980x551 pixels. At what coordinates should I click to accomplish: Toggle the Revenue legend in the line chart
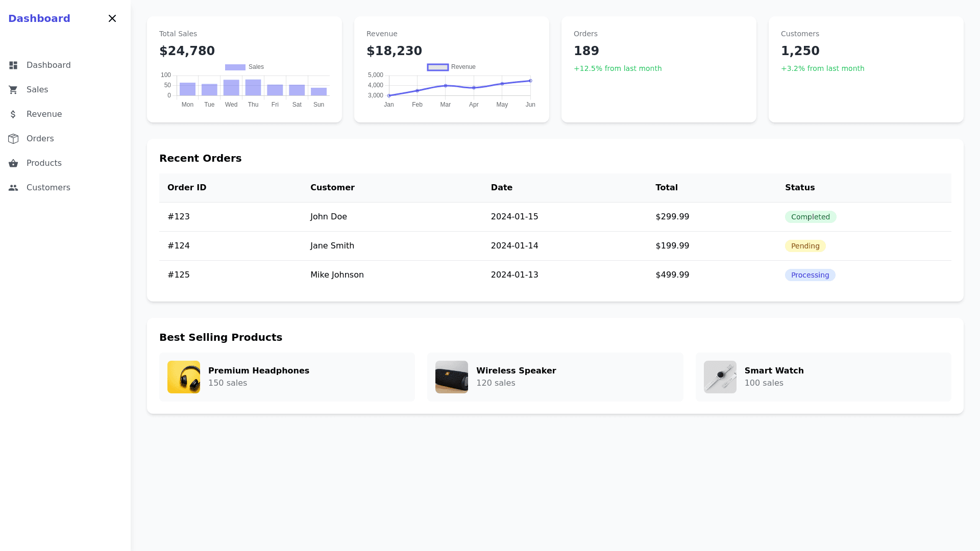click(451, 67)
